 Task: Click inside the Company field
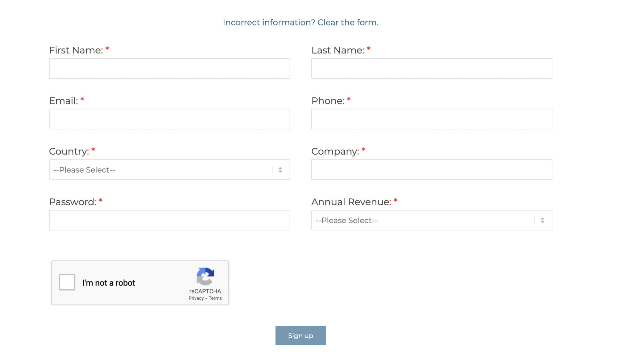(x=431, y=169)
